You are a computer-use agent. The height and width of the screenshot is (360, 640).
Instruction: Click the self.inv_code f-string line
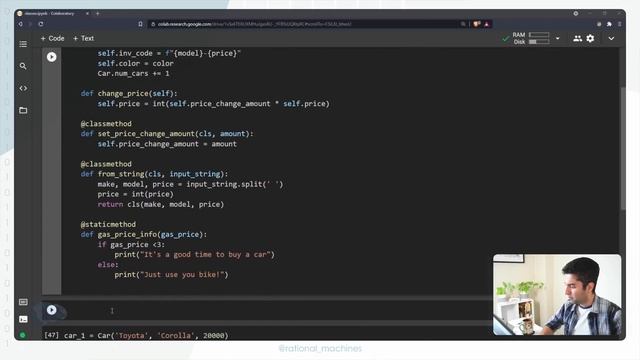click(169, 53)
